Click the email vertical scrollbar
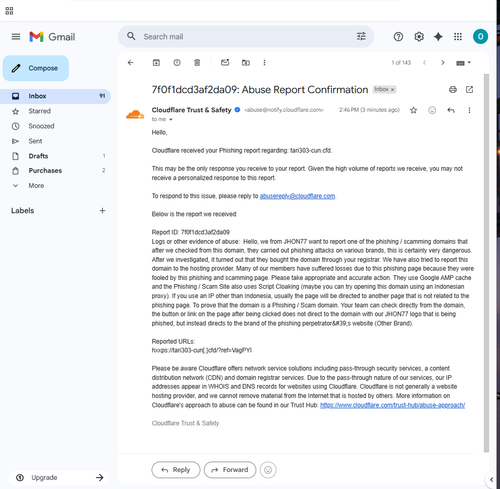 click(486, 263)
